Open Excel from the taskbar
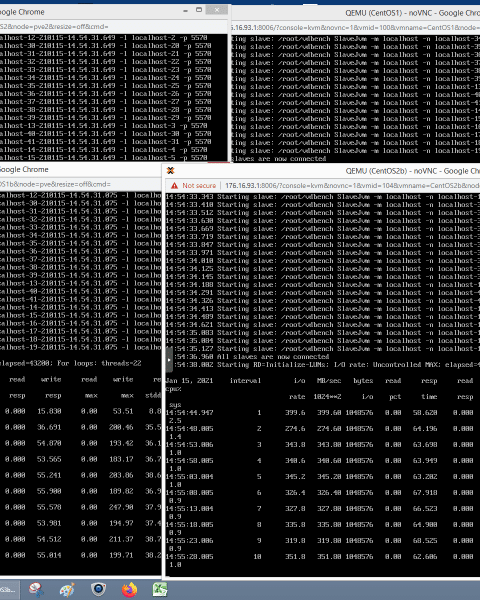 (x=160, y=589)
